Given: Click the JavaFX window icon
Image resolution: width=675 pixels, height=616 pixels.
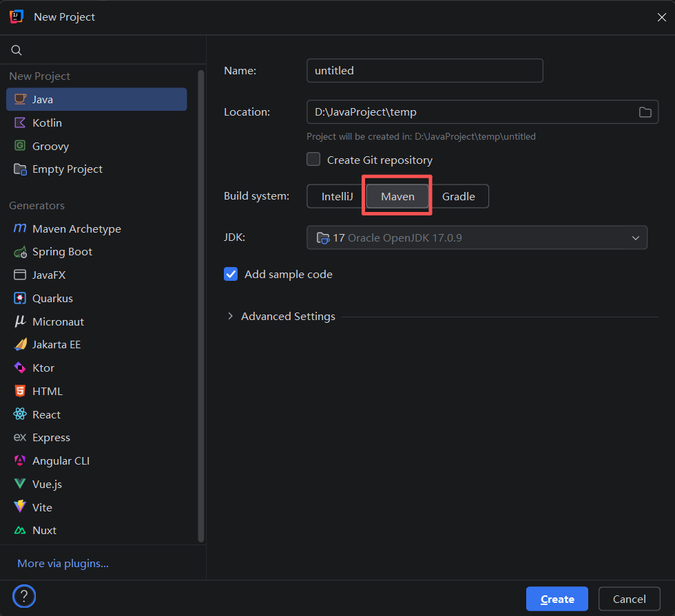Looking at the screenshot, I should 20,275.
